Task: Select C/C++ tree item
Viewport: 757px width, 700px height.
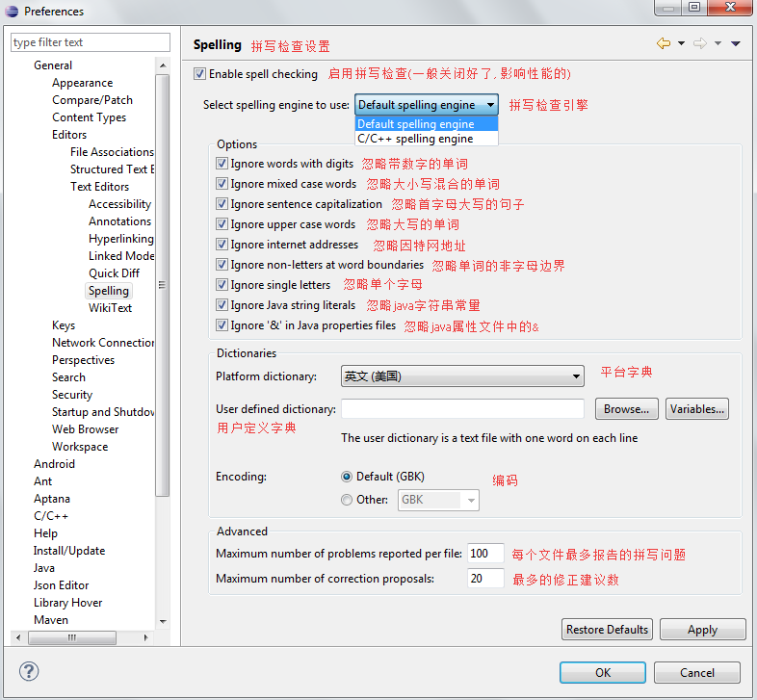Action: pyautogui.click(x=51, y=516)
